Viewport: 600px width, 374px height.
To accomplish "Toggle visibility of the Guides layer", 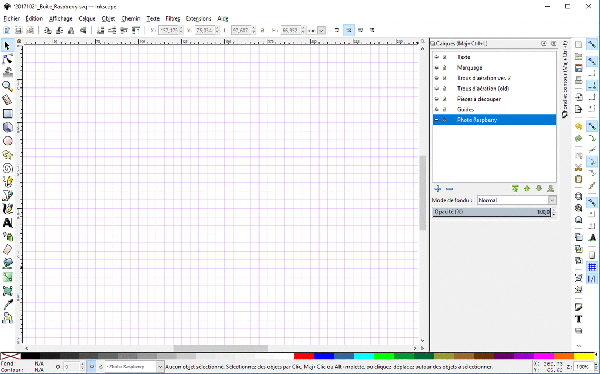I will coord(437,109).
